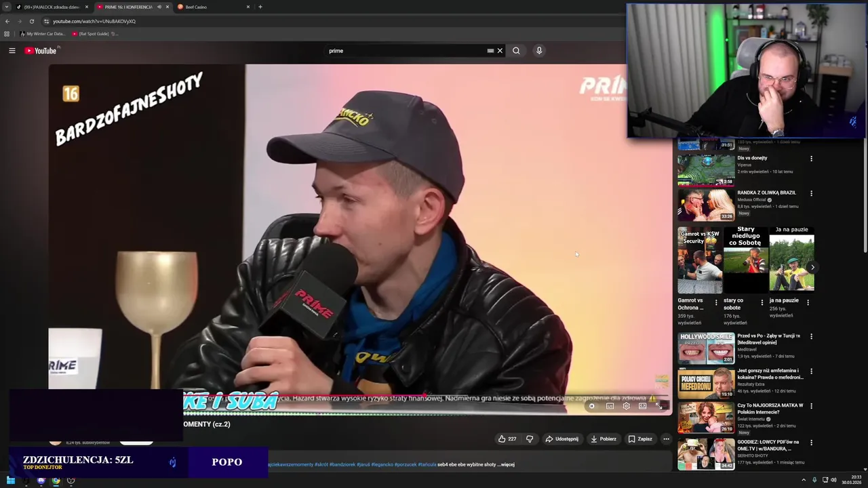This screenshot has width=868, height=488.
Task: Toggle subtitles in the video player
Action: click(610, 406)
